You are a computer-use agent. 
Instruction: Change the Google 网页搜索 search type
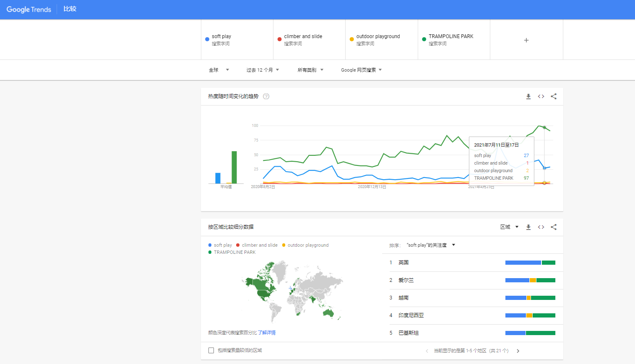pyautogui.click(x=361, y=70)
